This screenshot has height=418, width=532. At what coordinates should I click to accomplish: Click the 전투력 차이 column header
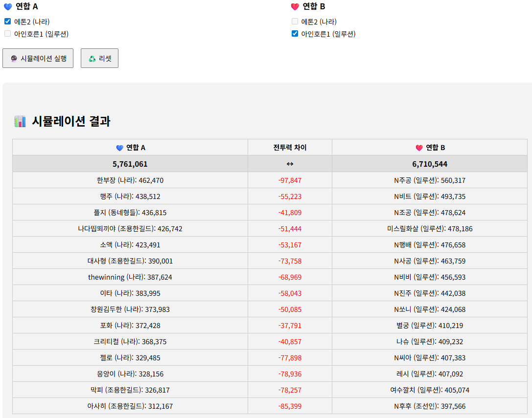click(290, 148)
